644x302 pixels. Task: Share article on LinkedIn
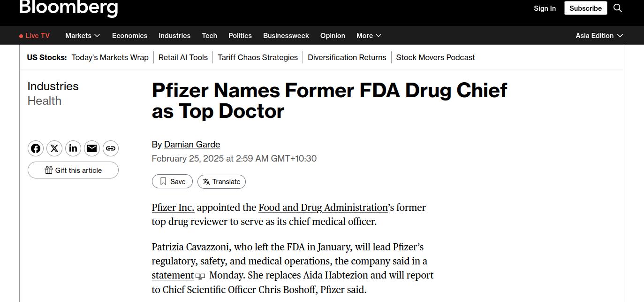[73, 148]
